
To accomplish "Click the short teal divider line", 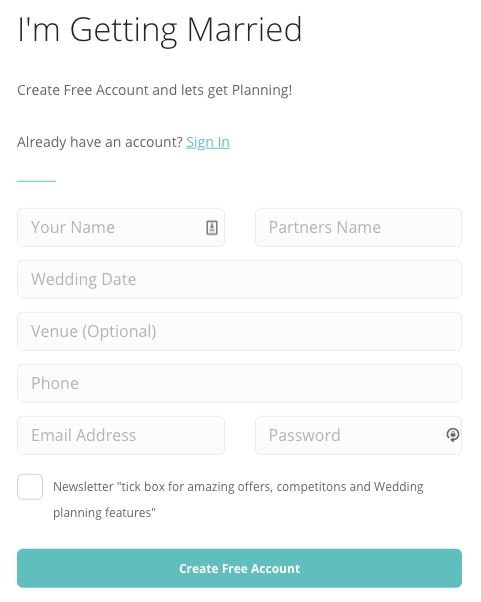I will click(x=36, y=181).
